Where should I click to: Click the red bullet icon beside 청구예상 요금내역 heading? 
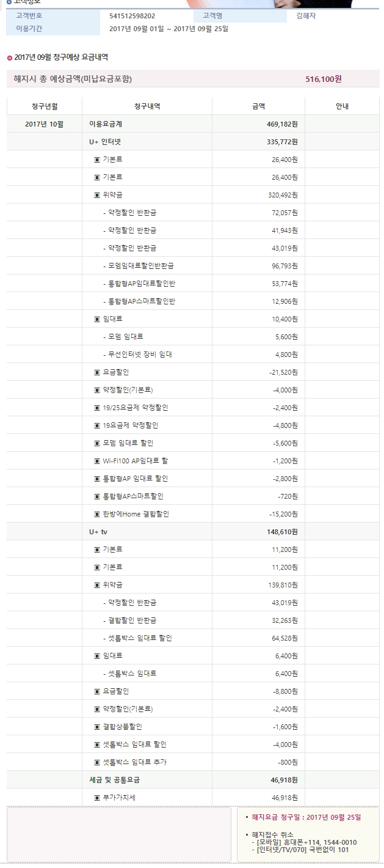click(x=9, y=57)
